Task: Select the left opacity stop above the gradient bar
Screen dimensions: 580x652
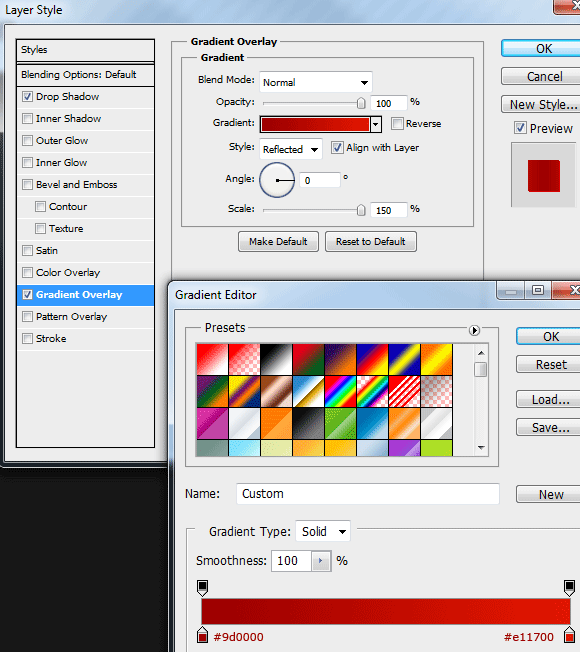Action: point(202,588)
